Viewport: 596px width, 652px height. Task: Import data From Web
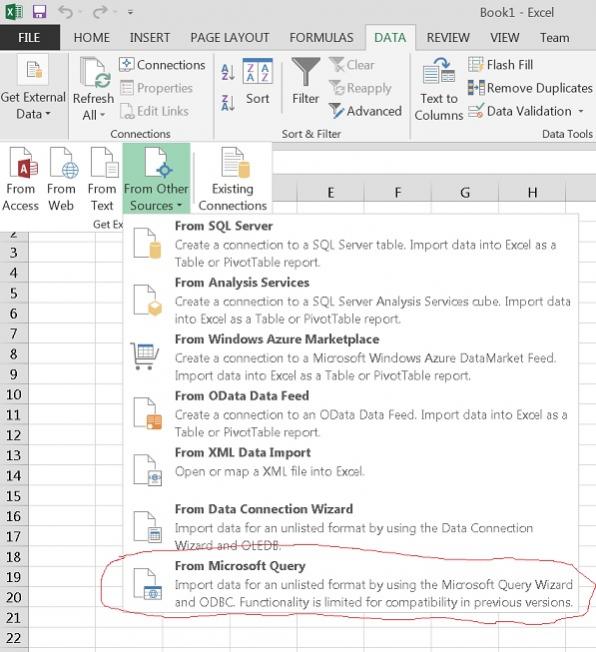click(61, 179)
